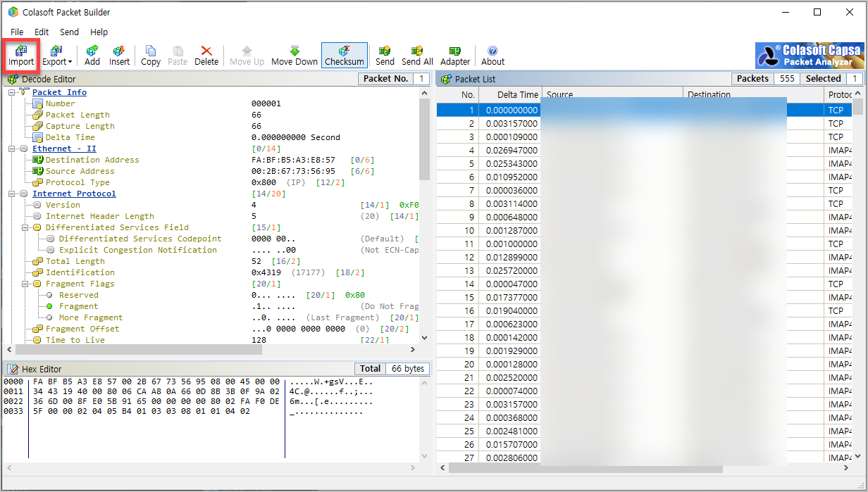
Task: Click the Hex Editor scroll down arrow
Action: 424,455
